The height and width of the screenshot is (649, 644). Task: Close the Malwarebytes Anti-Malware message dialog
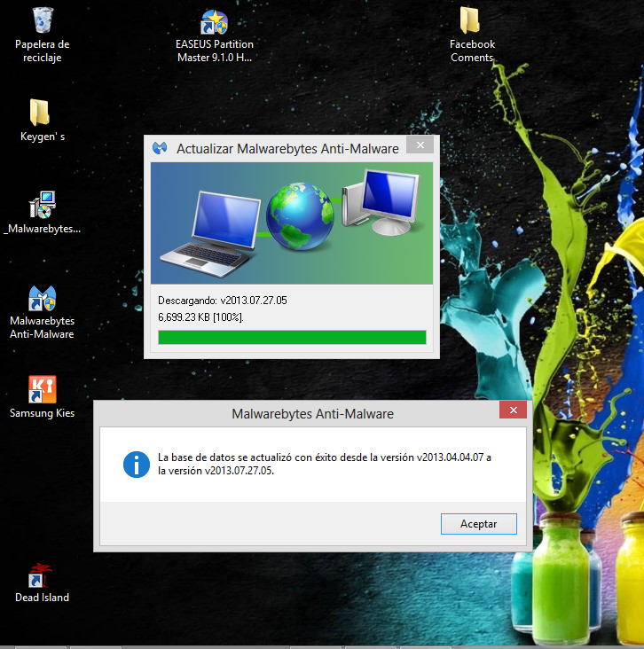513,410
